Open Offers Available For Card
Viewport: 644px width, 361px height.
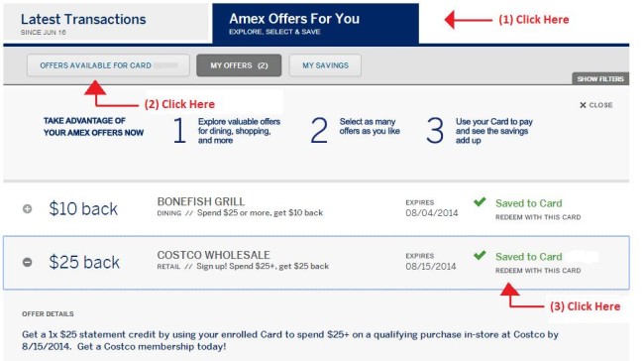click(108, 65)
